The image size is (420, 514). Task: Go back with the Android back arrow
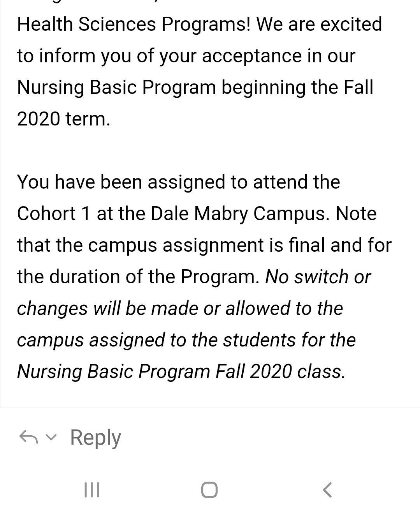pos(327,490)
